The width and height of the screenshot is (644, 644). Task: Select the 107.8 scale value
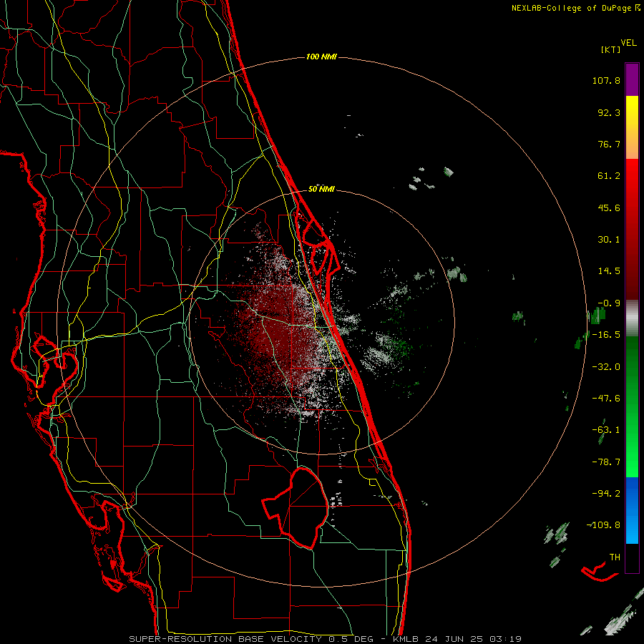click(x=606, y=80)
